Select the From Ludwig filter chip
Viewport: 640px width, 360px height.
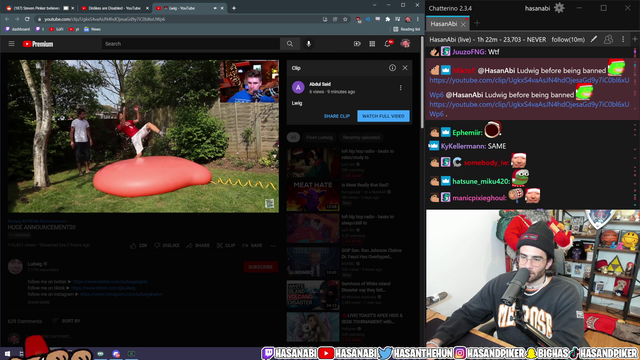(x=319, y=138)
